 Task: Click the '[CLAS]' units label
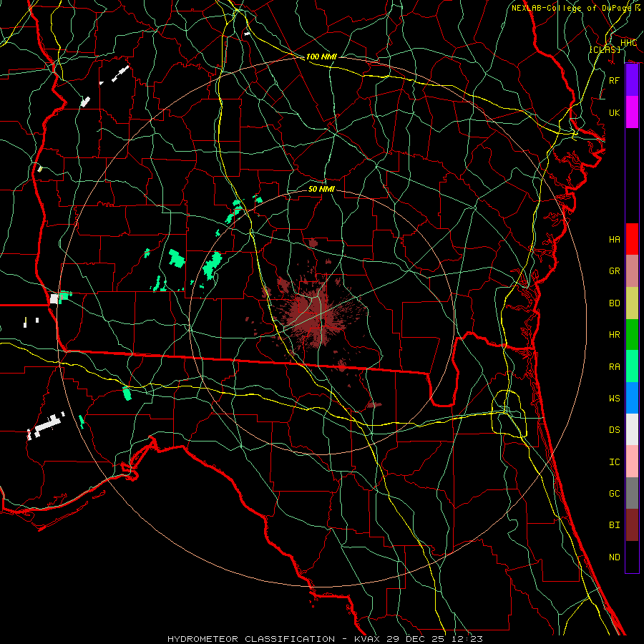click(605, 49)
